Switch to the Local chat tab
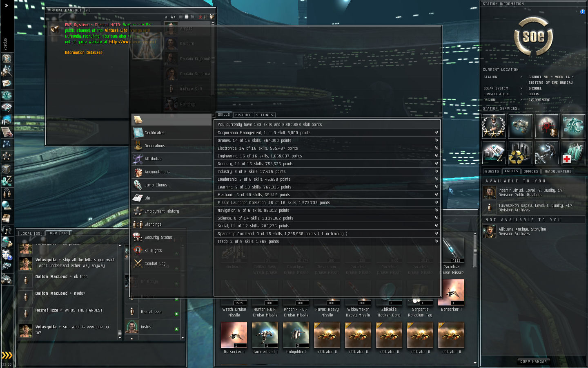Image resolution: width=588 pixels, height=368 pixels. tap(31, 233)
